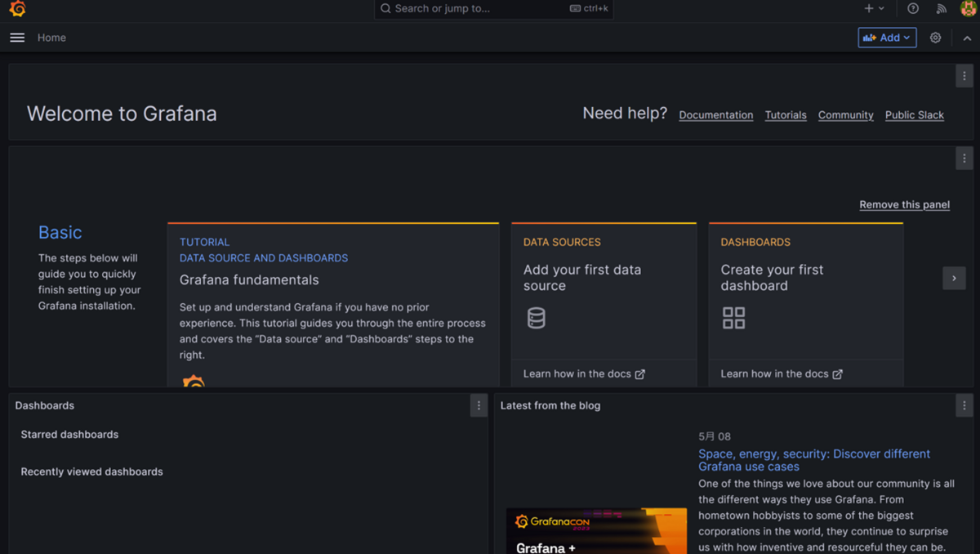Open the news RSS feed icon
The image size is (980, 554).
coord(941,8)
